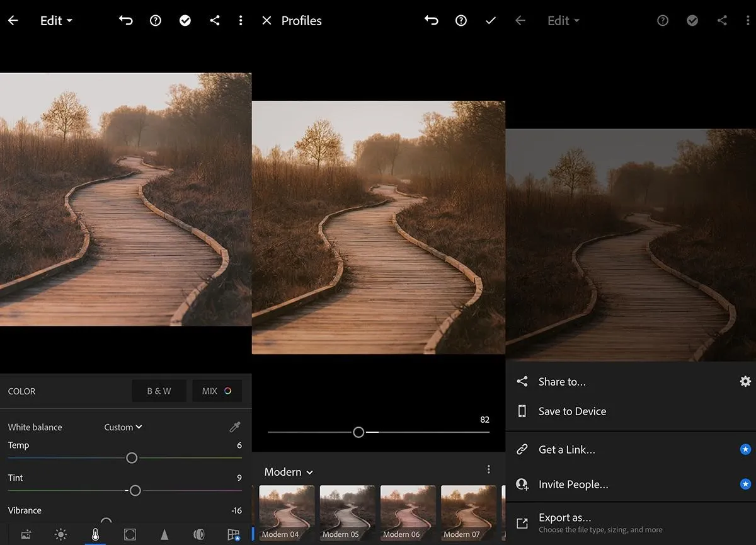The image size is (756, 545).
Task: Open the Optics lens tool
Action: coord(199,534)
